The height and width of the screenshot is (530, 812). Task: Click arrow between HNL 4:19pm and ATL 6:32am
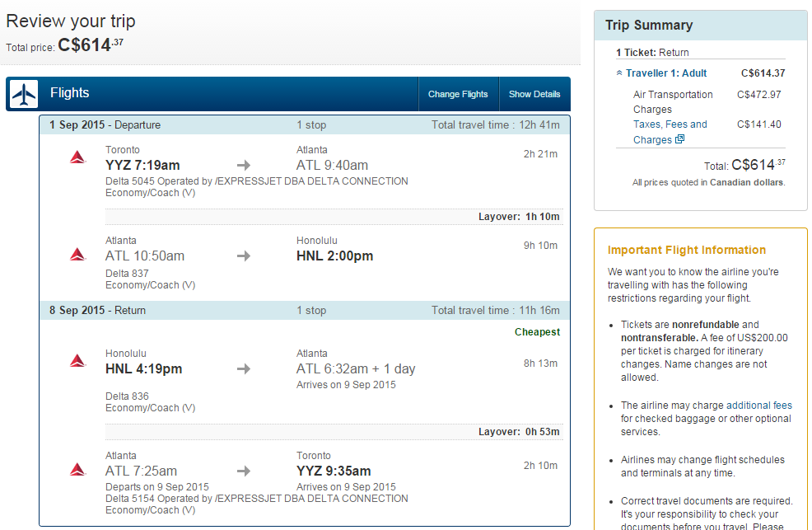(244, 369)
